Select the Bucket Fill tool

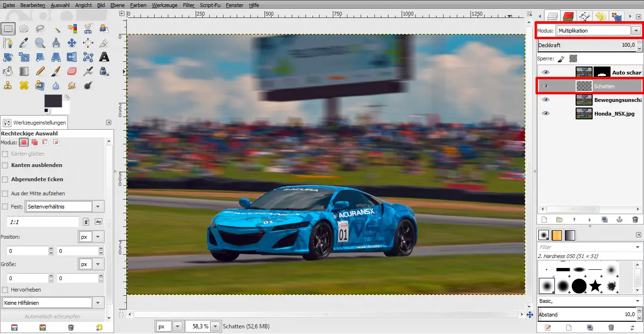coord(8,72)
